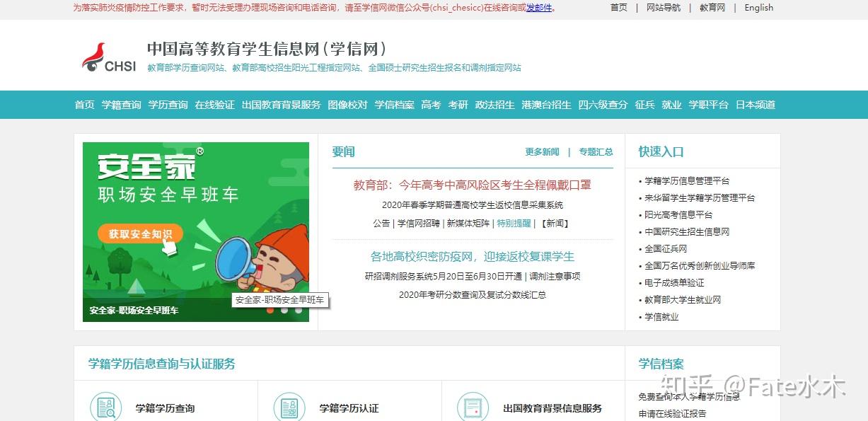Click 更多新闻 in the news header
This screenshot has width=868, height=421.
coord(542,152)
